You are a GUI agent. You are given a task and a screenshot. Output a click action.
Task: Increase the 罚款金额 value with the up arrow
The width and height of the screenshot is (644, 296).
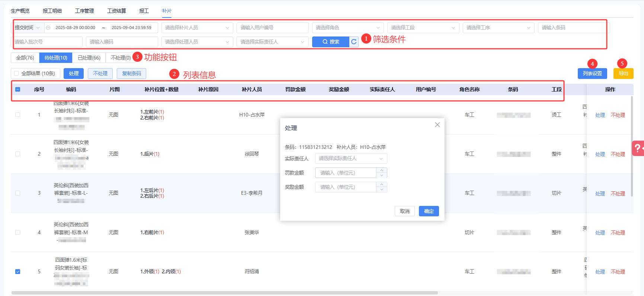(382, 170)
